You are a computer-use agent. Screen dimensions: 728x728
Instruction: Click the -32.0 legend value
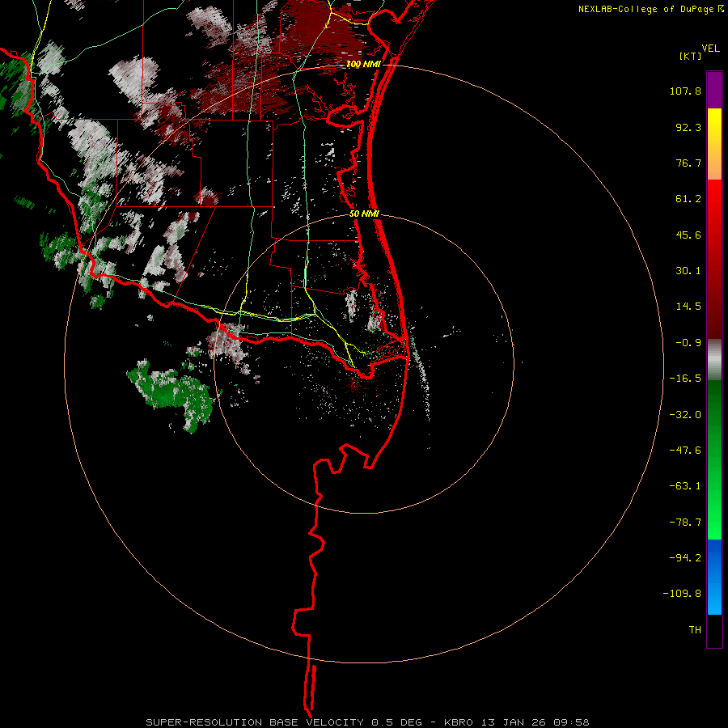[x=685, y=415]
